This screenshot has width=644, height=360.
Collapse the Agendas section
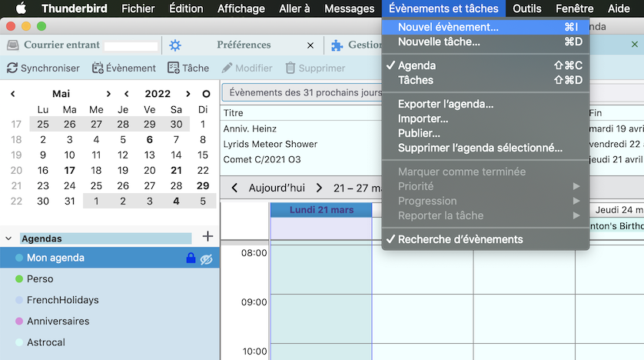click(8, 238)
